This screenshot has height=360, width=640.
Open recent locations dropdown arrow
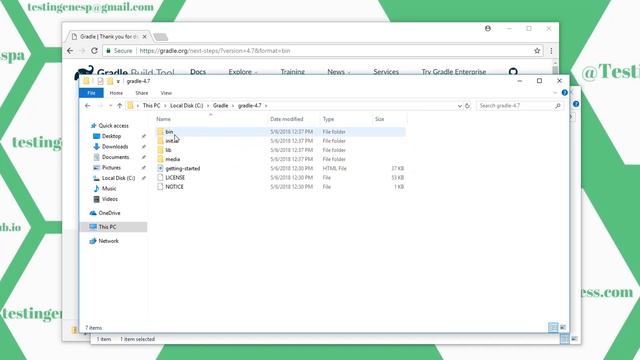click(110, 106)
